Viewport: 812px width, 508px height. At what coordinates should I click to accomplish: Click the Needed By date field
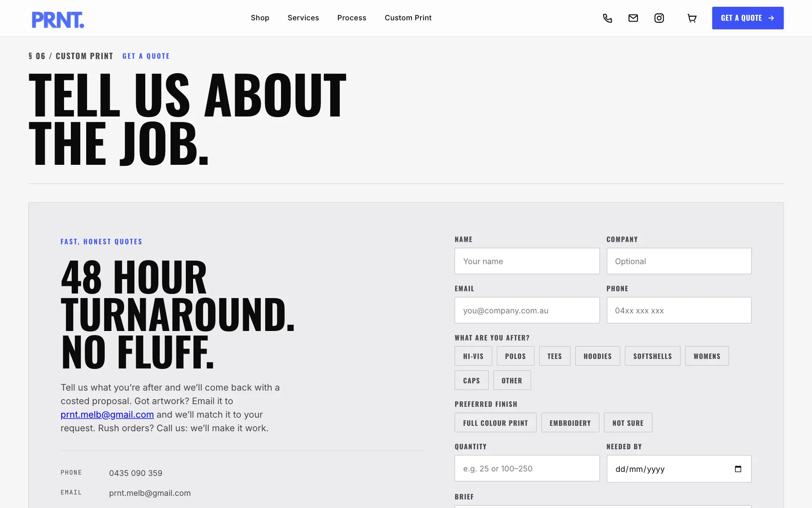679,469
